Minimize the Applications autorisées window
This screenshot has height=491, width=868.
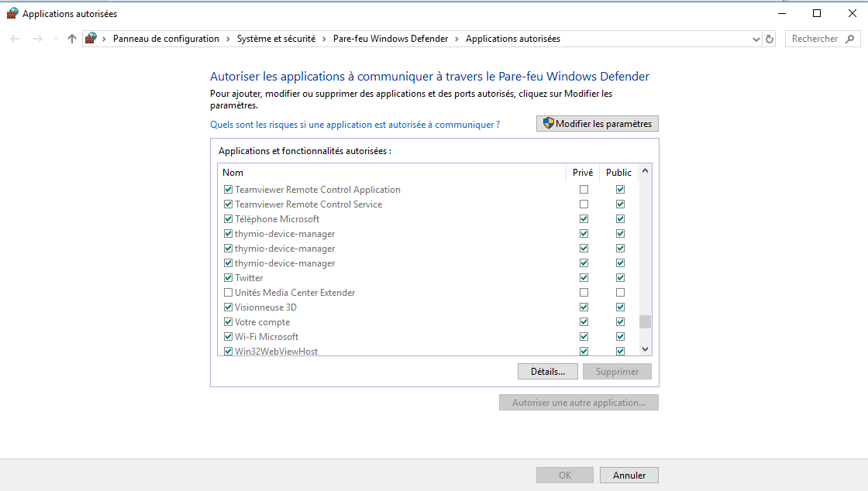(782, 13)
